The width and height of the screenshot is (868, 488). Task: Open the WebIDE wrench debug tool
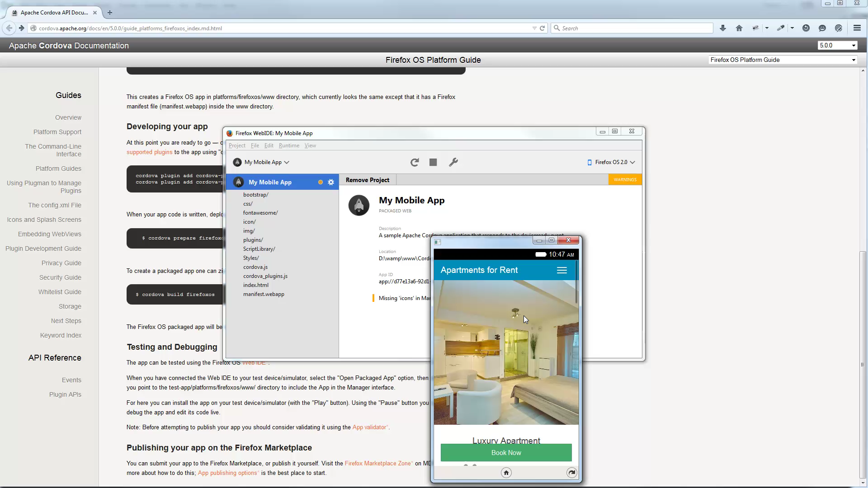click(x=453, y=162)
